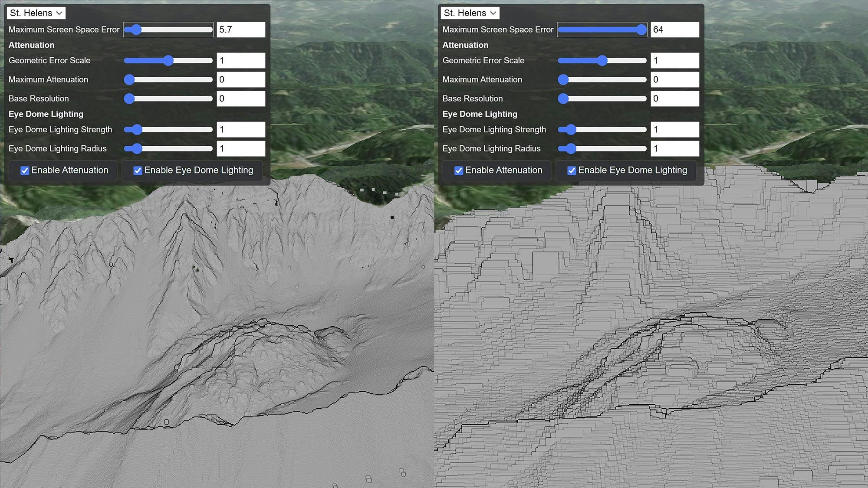
Task: Toggle Enable Eye Dome Lighting in right panel
Action: 572,170
